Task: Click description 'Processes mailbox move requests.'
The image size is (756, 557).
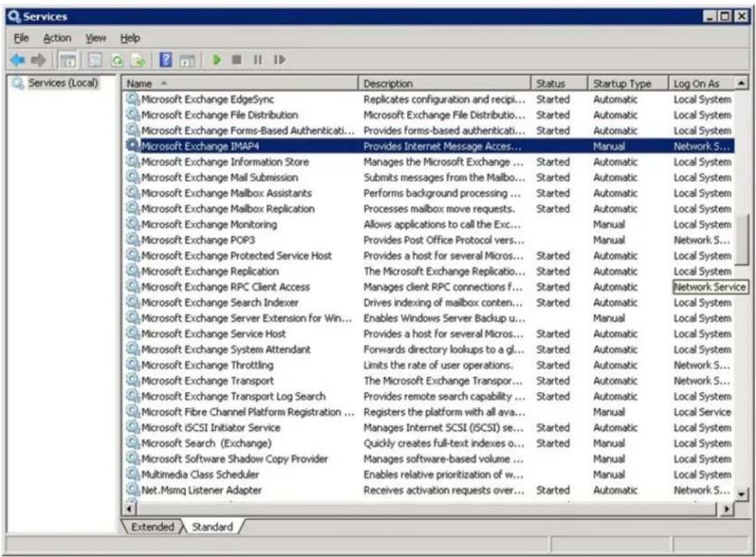Action: tap(439, 209)
